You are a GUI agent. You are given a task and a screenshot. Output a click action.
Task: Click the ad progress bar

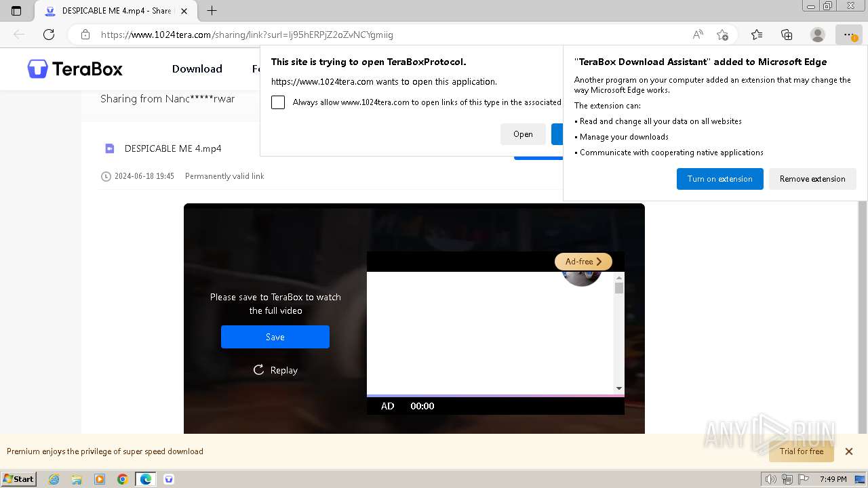(495, 396)
